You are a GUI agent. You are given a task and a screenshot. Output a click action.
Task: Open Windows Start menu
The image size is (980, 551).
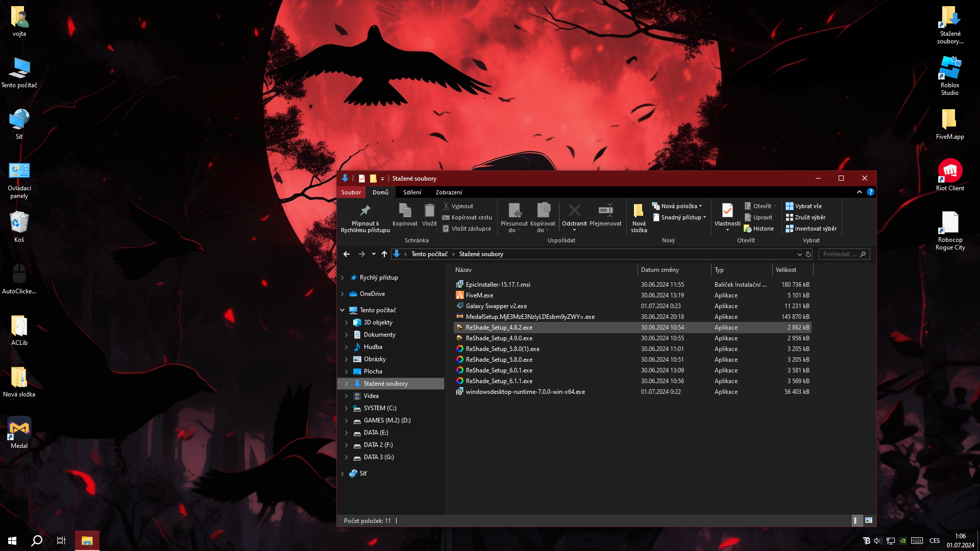coord(12,541)
